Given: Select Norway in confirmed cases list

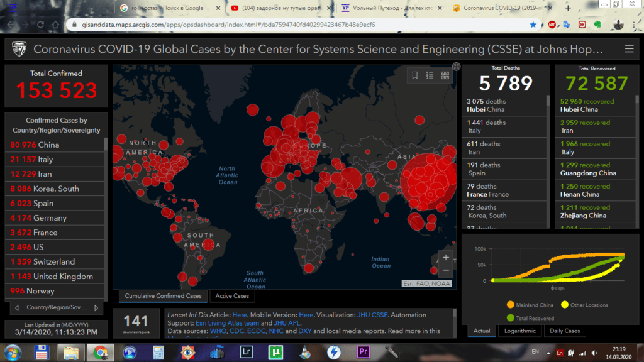Looking at the screenshot, I should [x=55, y=291].
